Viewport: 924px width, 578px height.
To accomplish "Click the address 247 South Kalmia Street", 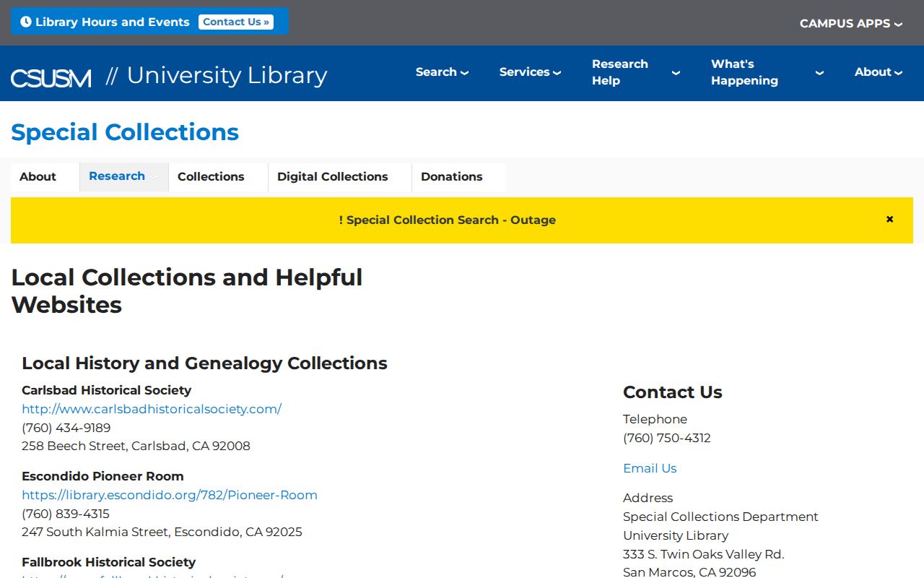I will [x=162, y=532].
